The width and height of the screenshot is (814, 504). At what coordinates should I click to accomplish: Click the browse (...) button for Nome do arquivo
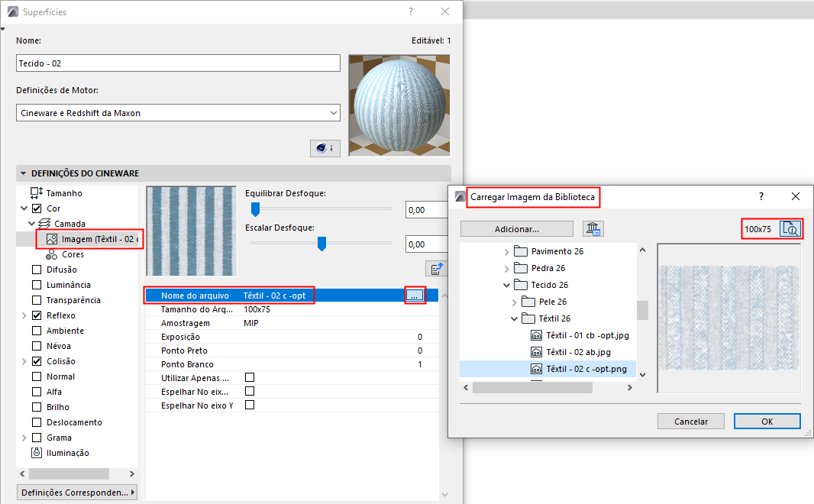coord(415,296)
